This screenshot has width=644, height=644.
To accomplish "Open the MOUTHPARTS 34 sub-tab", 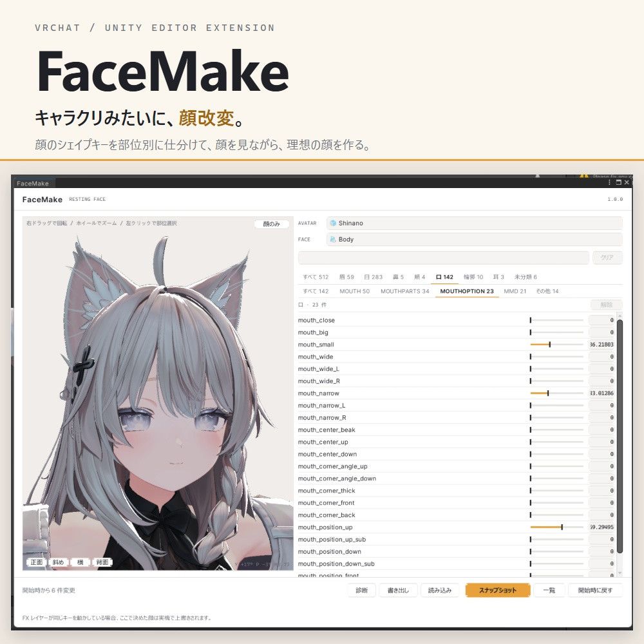I will pos(404,291).
